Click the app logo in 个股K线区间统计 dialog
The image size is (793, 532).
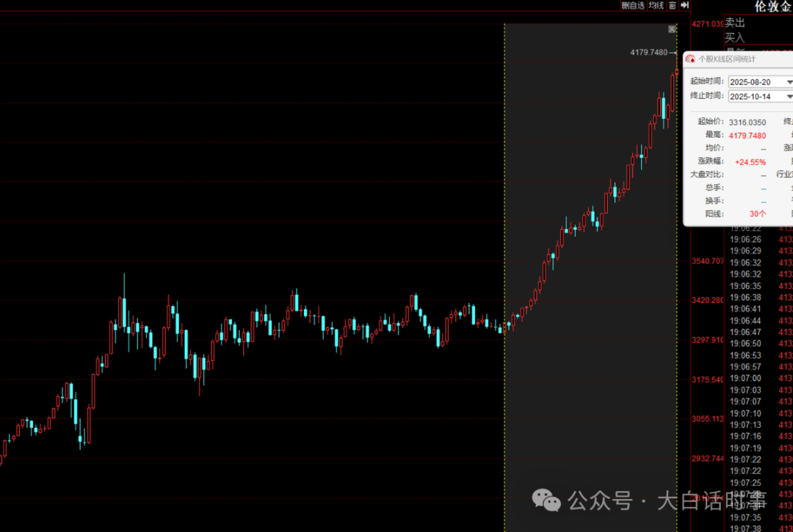coord(690,59)
